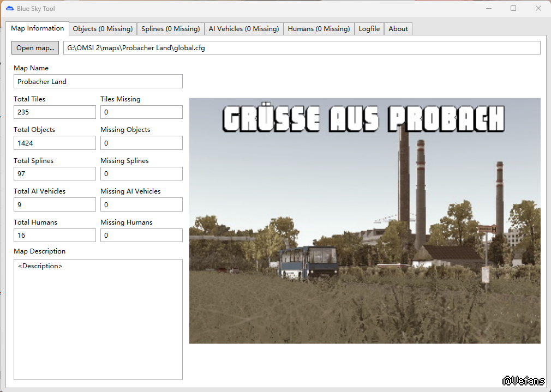Image resolution: width=551 pixels, height=392 pixels.
Task: Maximize the Blue Sky Tool window
Action: (x=513, y=8)
